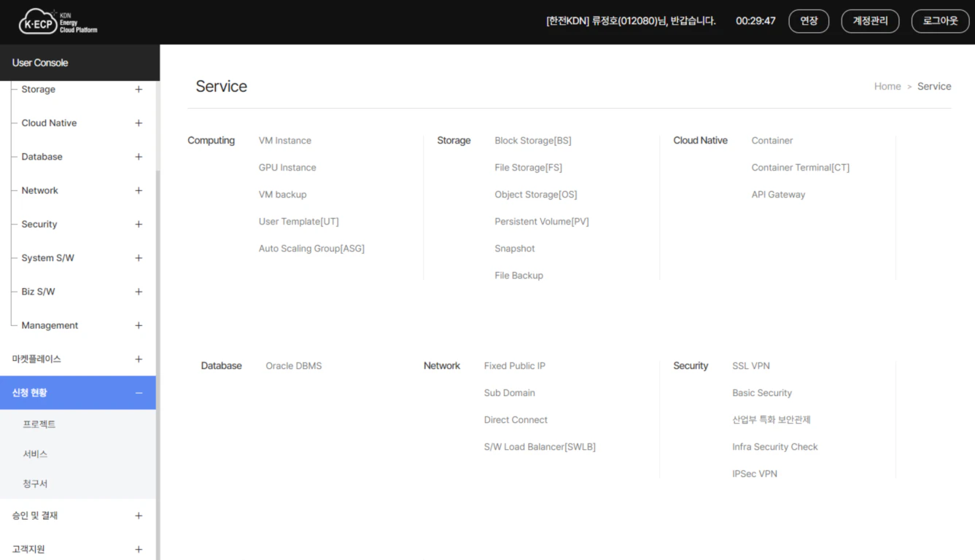Viewport: 975px width, 560px height.
Task: Click the 연장 session extend button
Action: 809,20
